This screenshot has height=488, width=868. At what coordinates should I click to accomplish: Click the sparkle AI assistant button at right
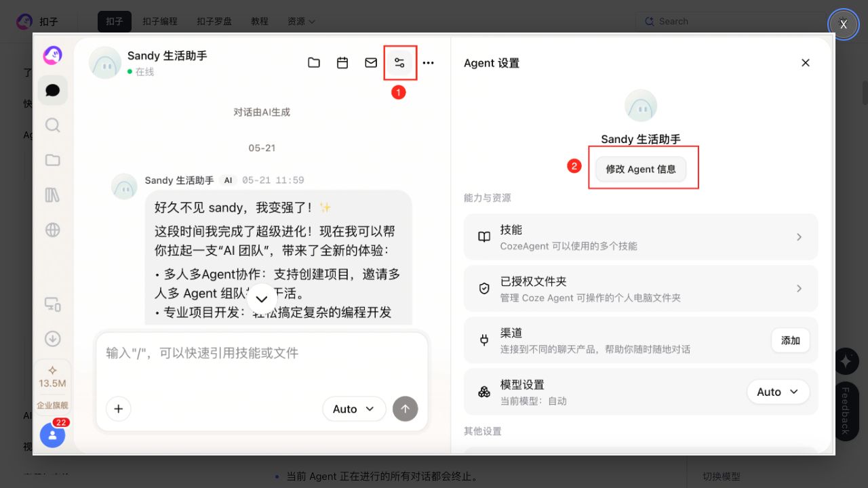click(846, 361)
